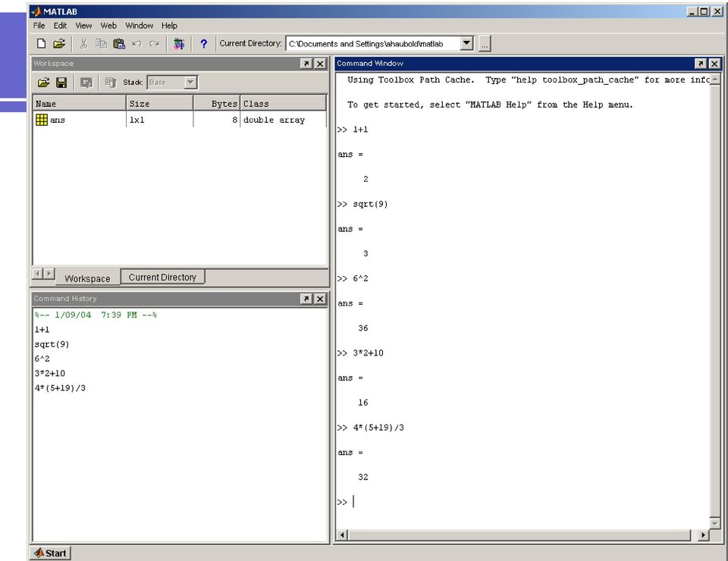Cut selection with the scissors icon
Image resolution: width=728 pixels, height=561 pixels.
[83, 44]
